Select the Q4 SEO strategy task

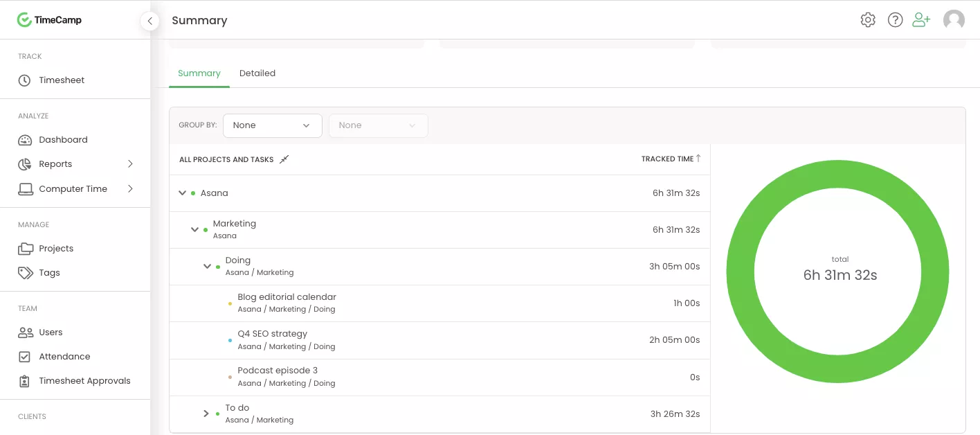272,334
